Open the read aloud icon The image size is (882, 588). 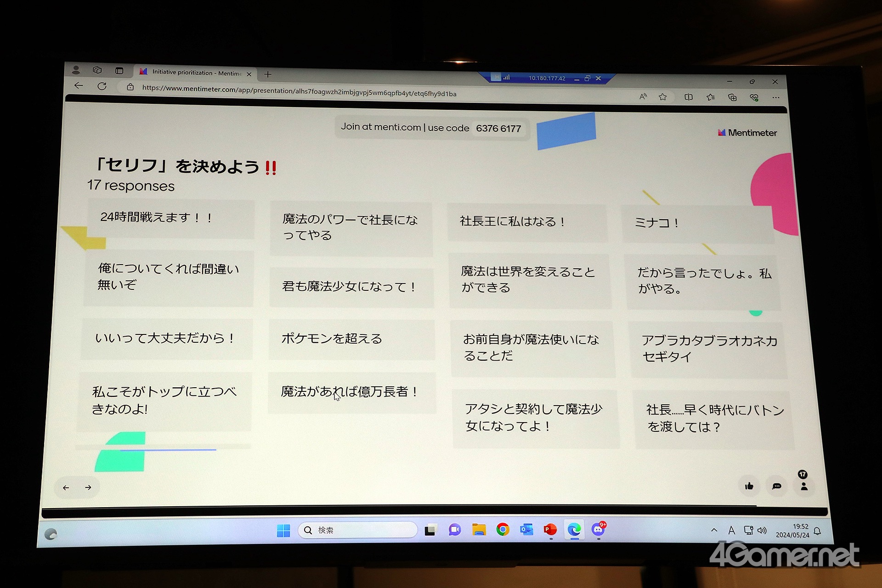643,96
